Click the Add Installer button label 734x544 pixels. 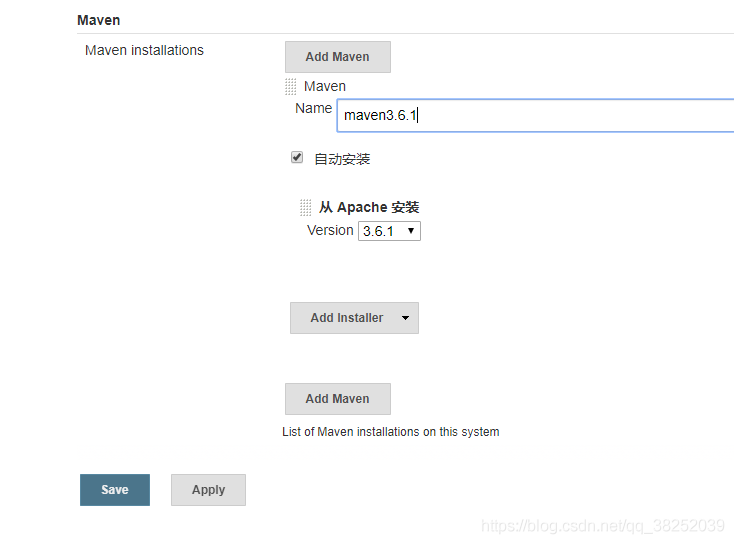(x=346, y=318)
